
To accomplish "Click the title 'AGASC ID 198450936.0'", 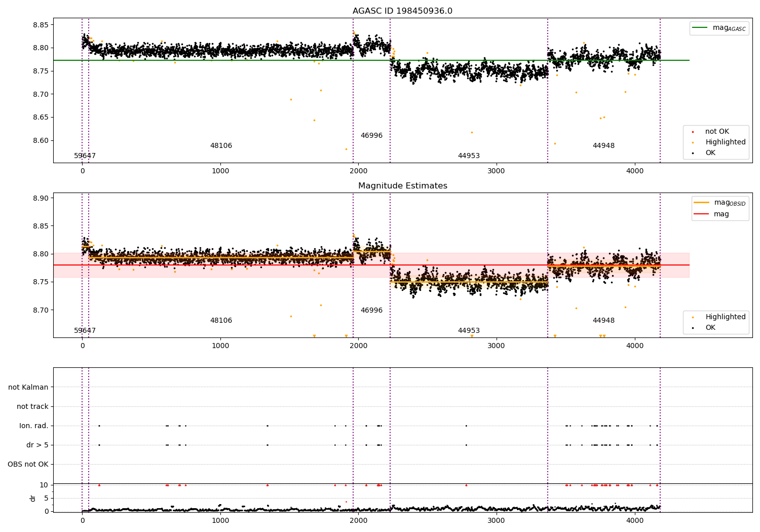I will [x=402, y=11].
